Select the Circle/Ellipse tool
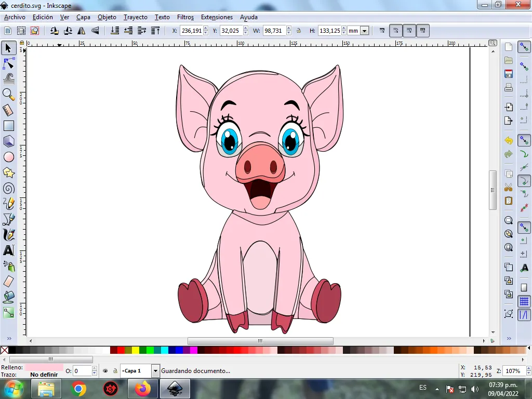The height and width of the screenshot is (399, 532). [x=8, y=157]
